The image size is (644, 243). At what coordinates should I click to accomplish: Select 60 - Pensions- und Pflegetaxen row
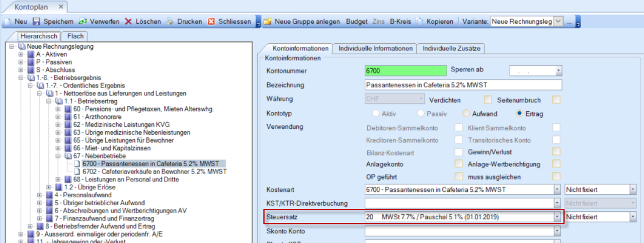point(144,109)
